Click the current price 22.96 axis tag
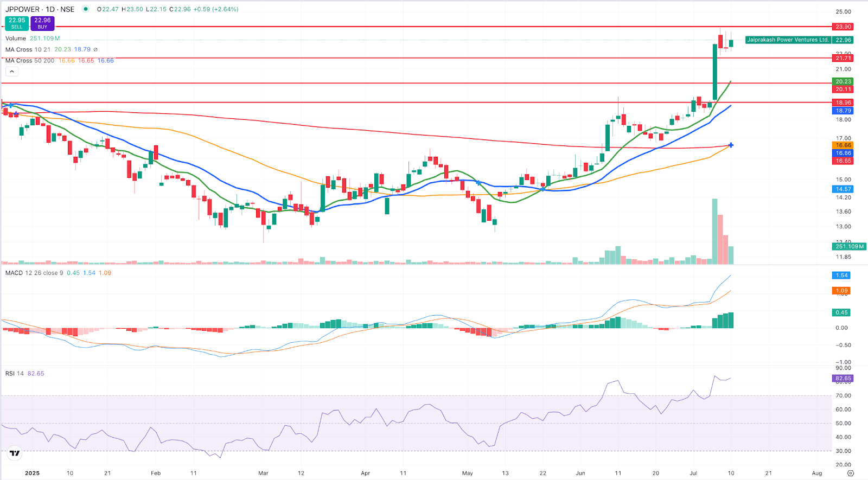The height and width of the screenshot is (480, 868). [x=843, y=40]
